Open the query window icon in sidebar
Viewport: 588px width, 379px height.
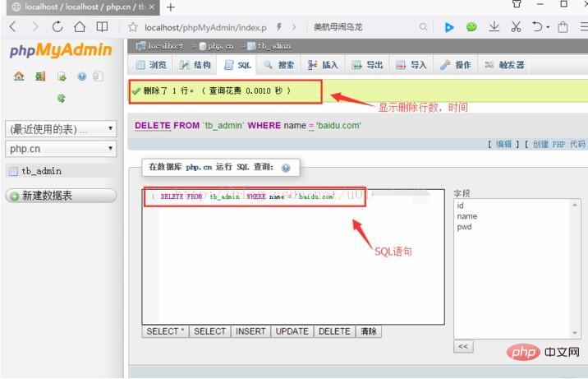[62, 76]
